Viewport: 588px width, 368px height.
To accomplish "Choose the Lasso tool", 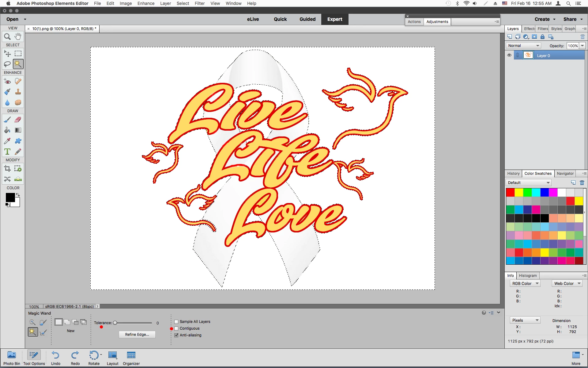I will [x=7, y=64].
